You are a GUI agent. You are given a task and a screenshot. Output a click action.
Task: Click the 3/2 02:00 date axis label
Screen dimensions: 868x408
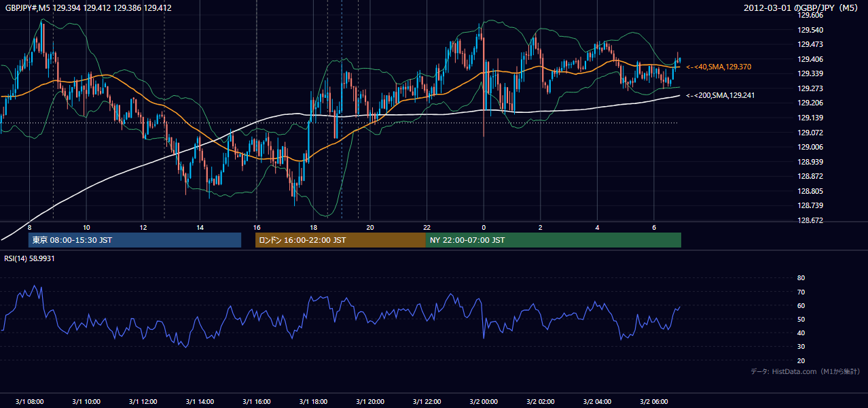[540, 401]
